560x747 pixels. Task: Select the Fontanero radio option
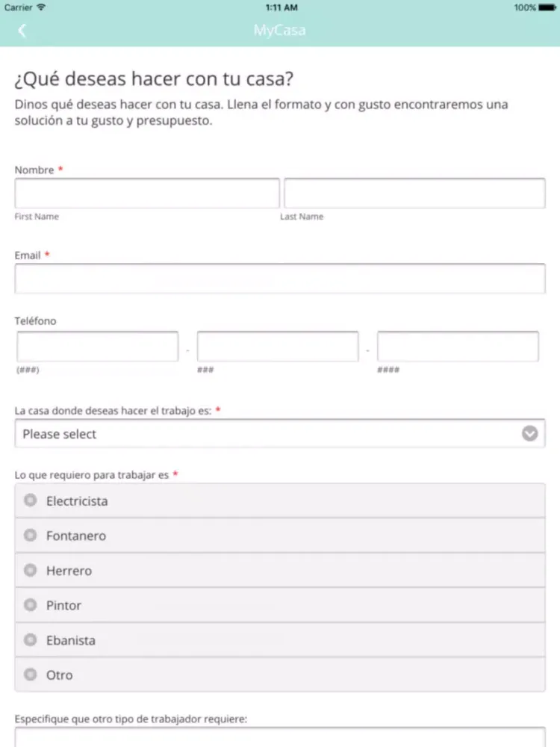280,536
